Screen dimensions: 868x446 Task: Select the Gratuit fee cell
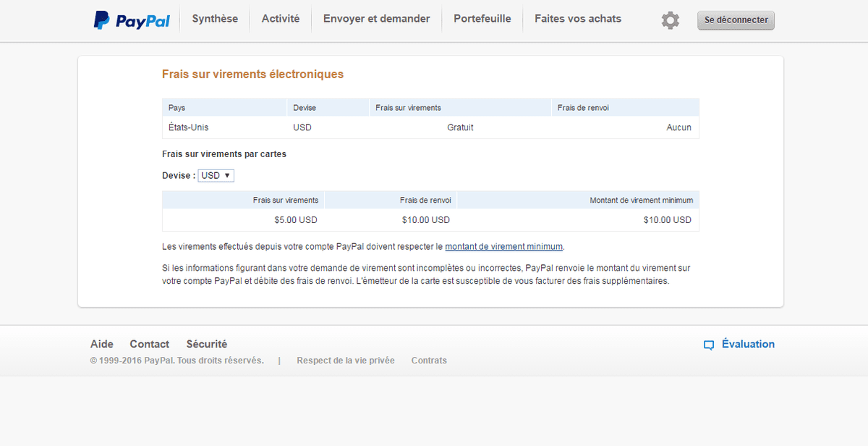460,127
